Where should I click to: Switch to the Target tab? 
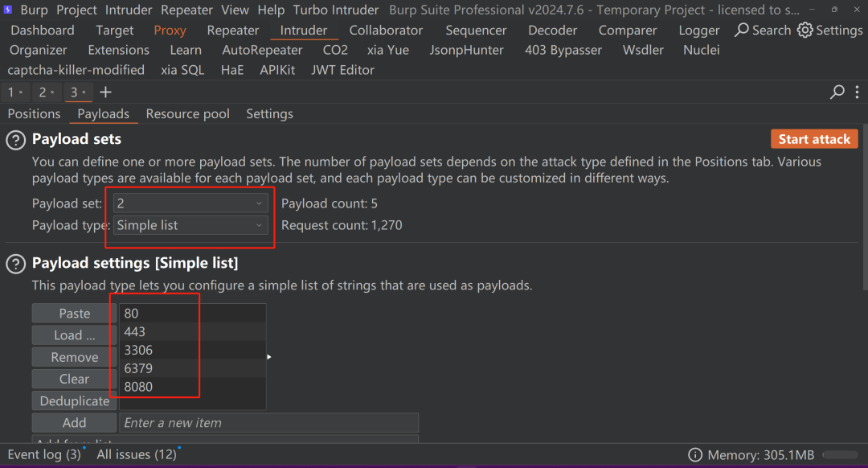point(115,31)
